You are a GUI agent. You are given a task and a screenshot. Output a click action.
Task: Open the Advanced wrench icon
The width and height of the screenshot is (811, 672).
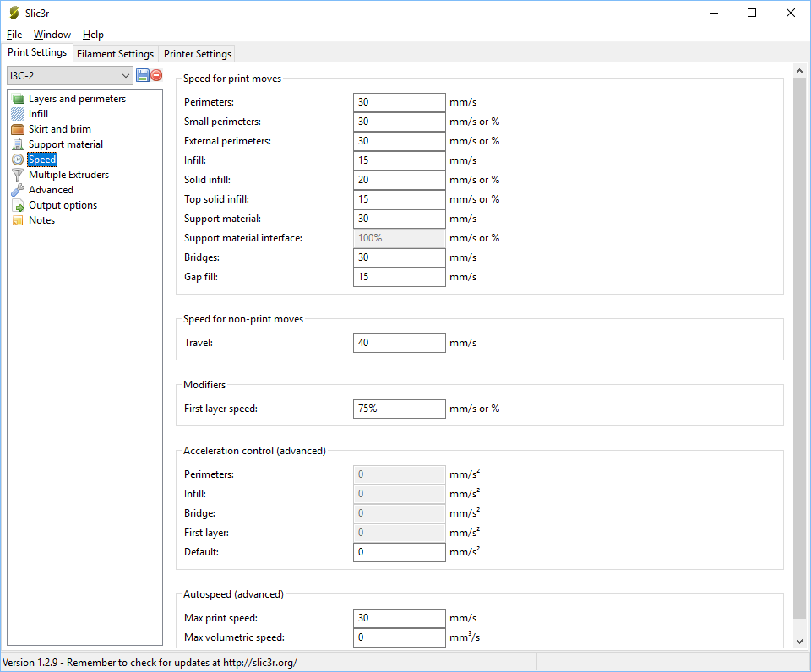point(18,190)
